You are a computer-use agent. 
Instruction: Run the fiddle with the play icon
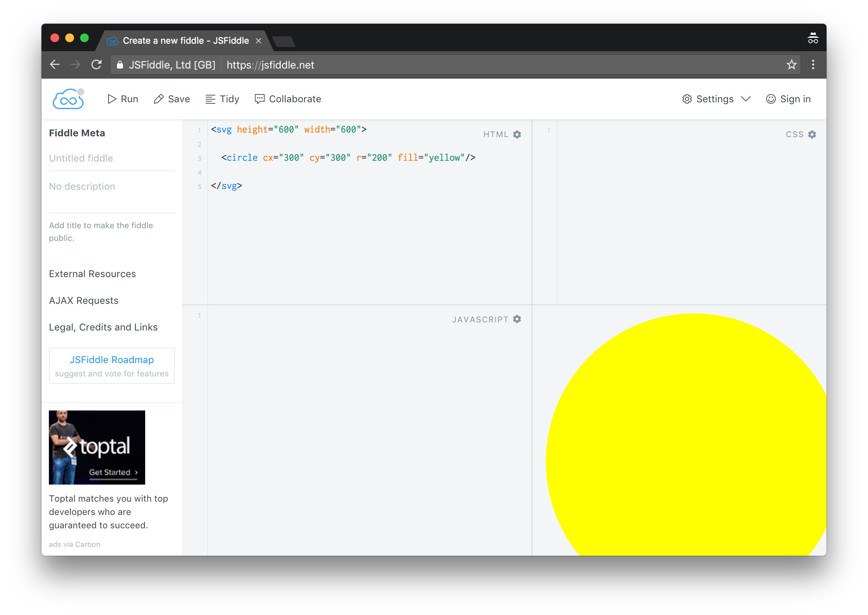(112, 99)
